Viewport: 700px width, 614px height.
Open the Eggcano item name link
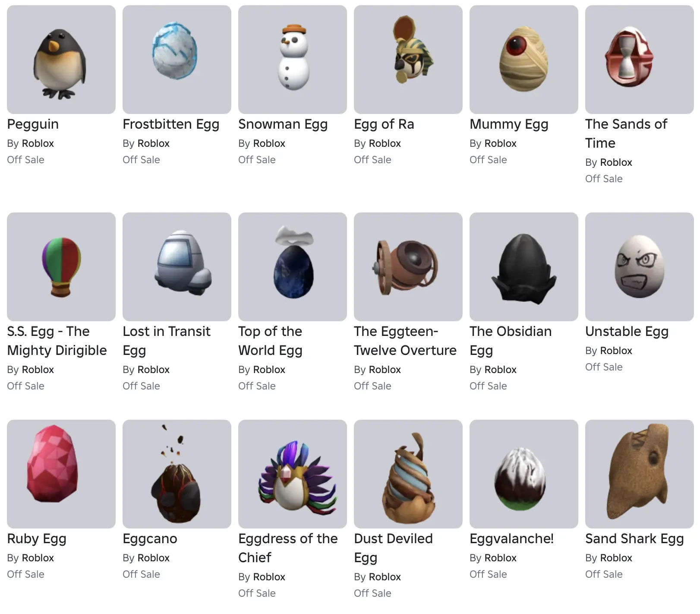click(x=150, y=538)
